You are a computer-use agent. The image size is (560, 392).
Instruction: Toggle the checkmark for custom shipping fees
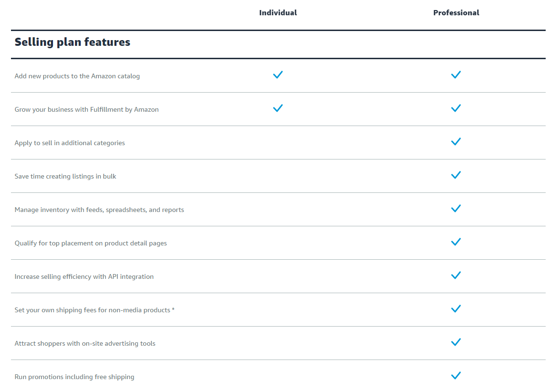click(x=456, y=308)
